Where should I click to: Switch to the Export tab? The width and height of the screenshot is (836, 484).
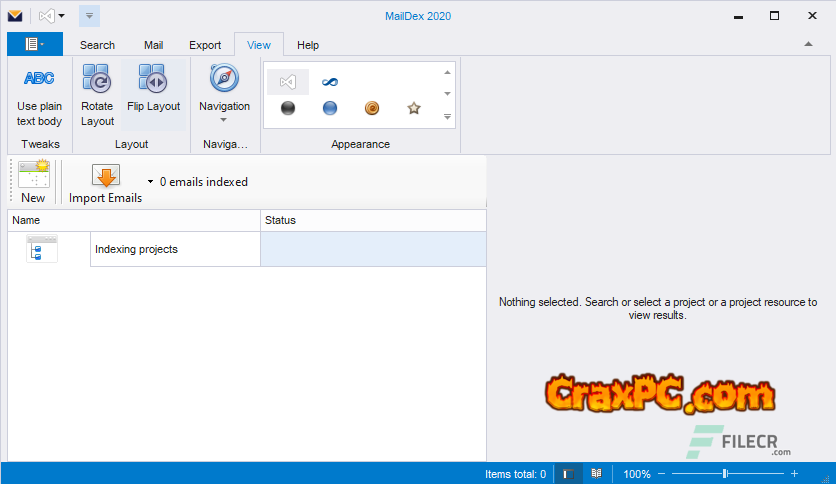click(205, 45)
